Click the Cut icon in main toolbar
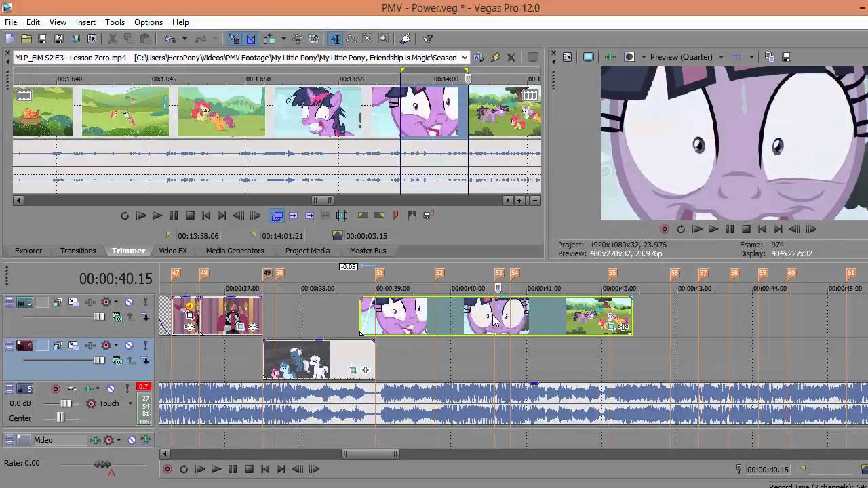 pos(113,39)
